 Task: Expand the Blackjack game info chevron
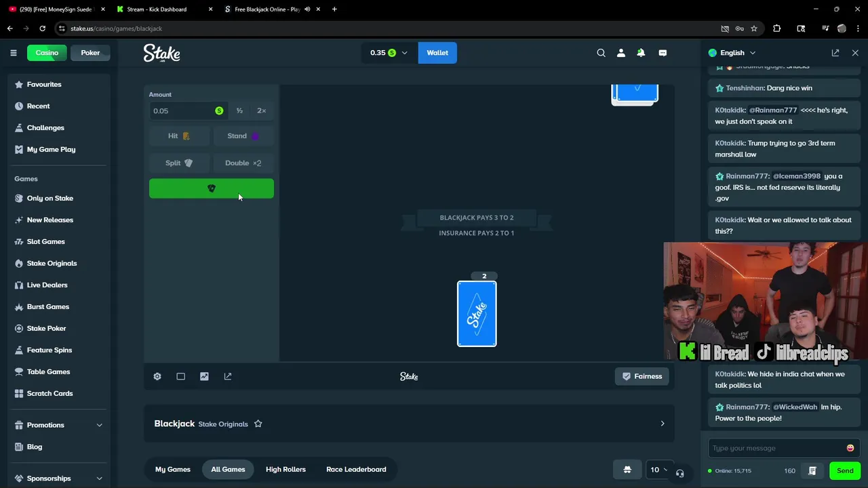point(663,424)
